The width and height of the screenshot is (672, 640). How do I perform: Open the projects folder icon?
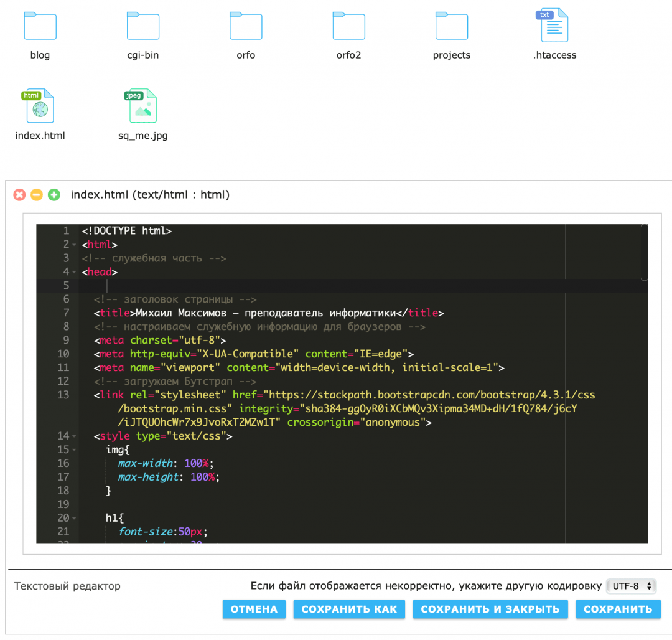point(451,26)
